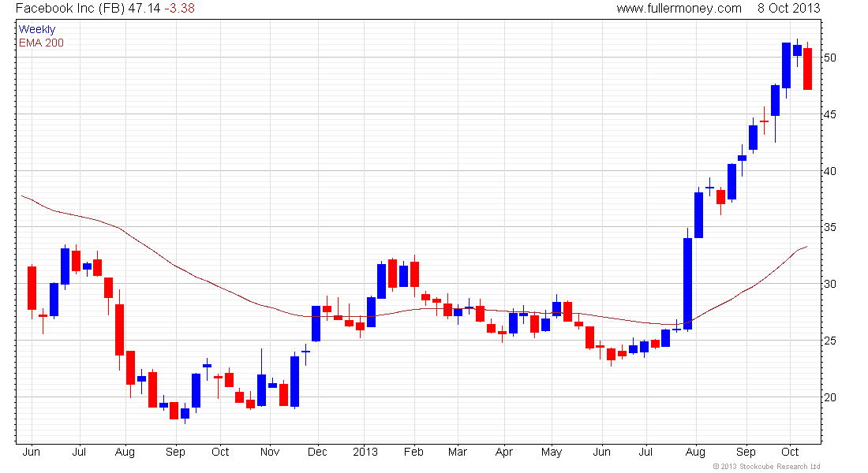
Task: Click the last price '47.14'
Action: coord(144,9)
